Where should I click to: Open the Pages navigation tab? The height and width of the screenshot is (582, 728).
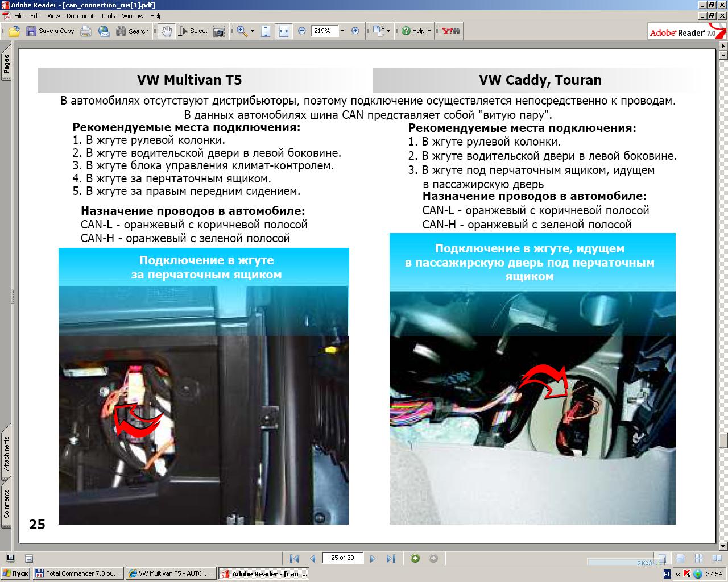(6, 64)
